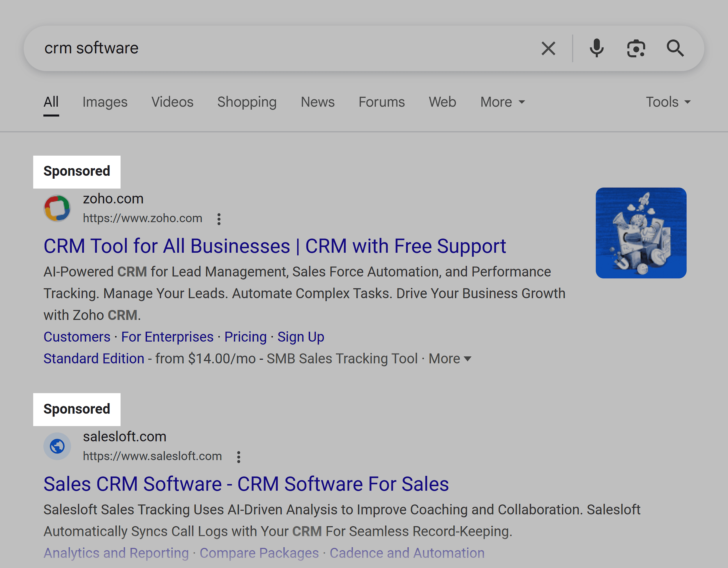Open the three-dot menu beside the zoho.com URL

pos(219,219)
